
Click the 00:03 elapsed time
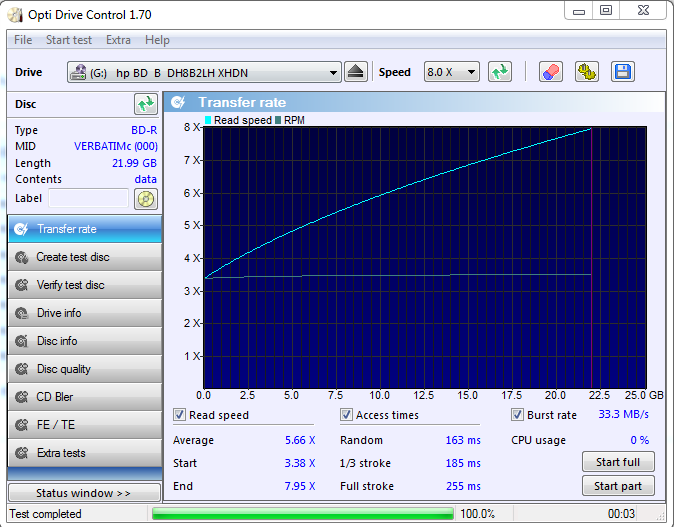point(621,514)
